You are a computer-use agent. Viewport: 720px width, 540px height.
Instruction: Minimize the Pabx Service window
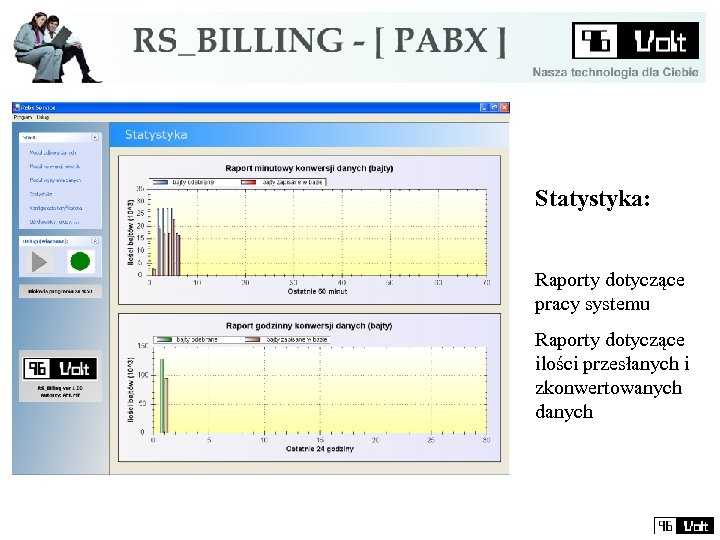[x=484, y=107]
